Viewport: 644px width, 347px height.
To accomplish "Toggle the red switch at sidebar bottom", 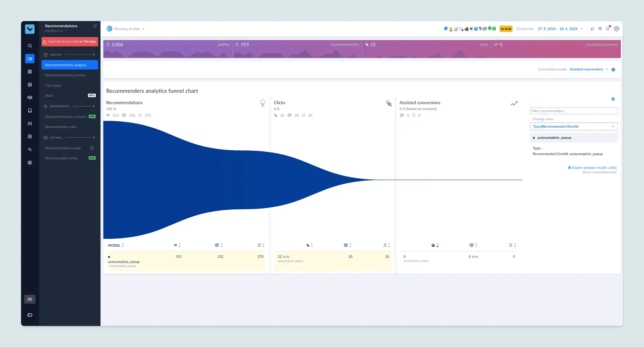I will tap(30, 315).
